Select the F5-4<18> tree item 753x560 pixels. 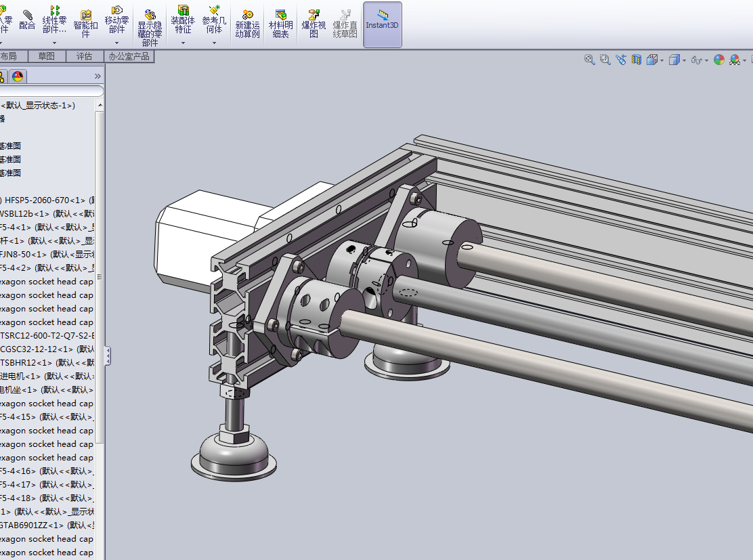tap(47, 498)
